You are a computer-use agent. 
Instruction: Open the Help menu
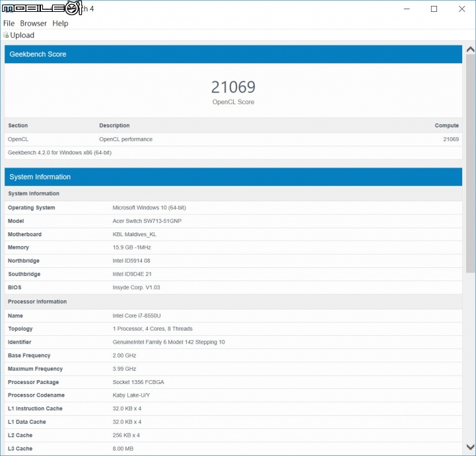(x=60, y=23)
